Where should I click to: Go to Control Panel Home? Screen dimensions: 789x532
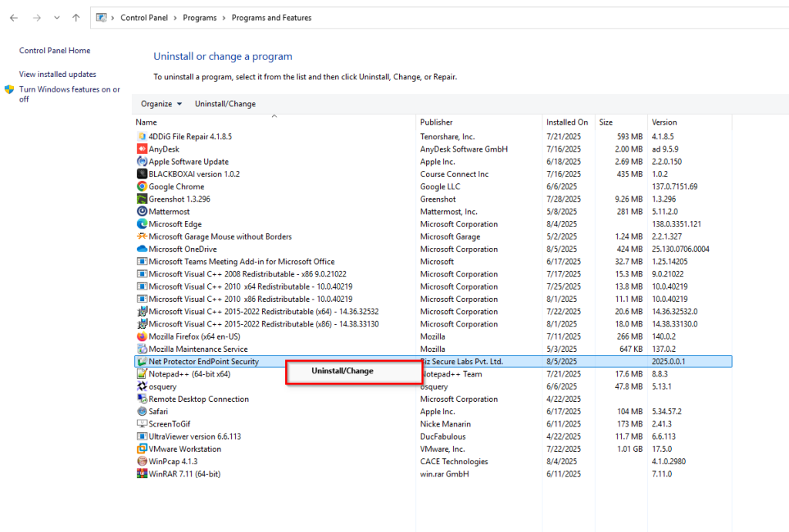click(55, 51)
